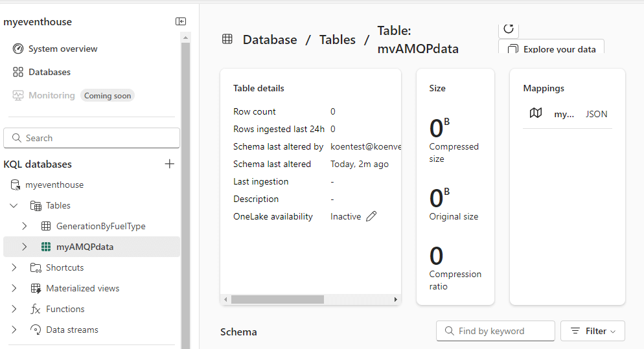Add a new KQL database
644x349 pixels.
(x=170, y=164)
